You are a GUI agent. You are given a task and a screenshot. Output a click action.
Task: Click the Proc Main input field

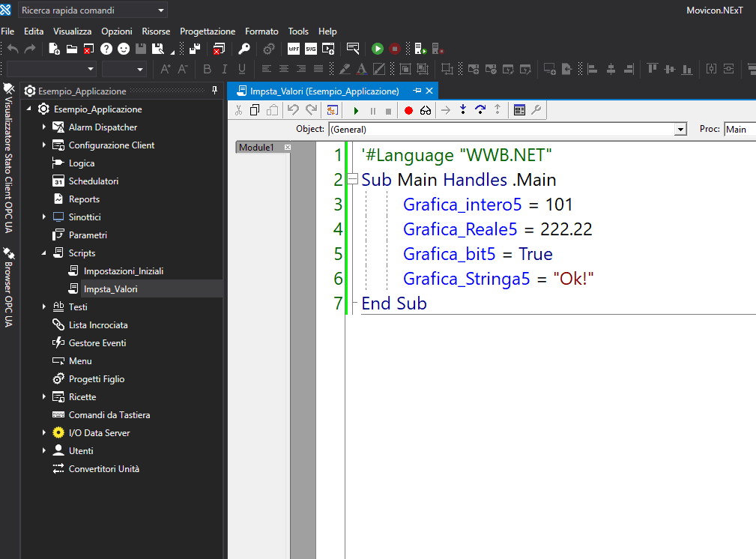(740, 130)
